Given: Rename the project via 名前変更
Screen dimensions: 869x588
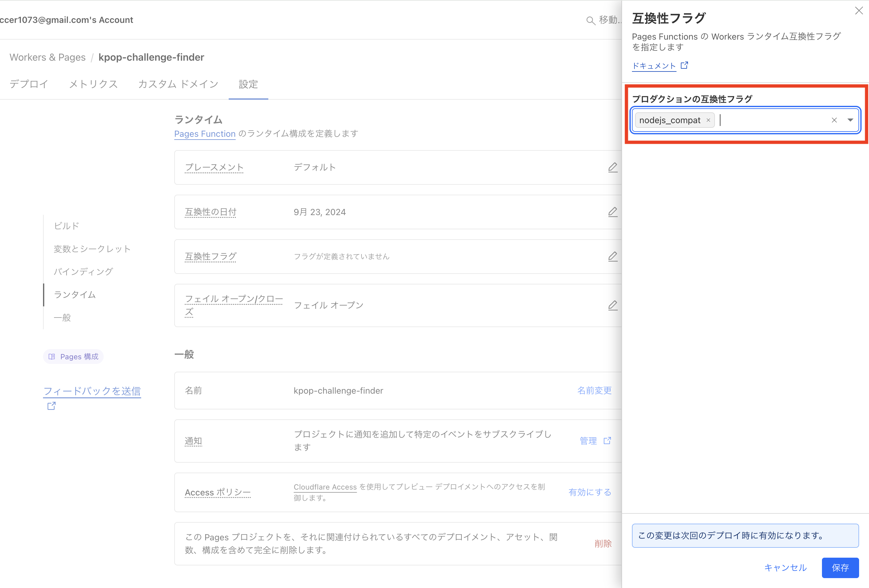Looking at the screenshot, I should click(x=594, y=390).
